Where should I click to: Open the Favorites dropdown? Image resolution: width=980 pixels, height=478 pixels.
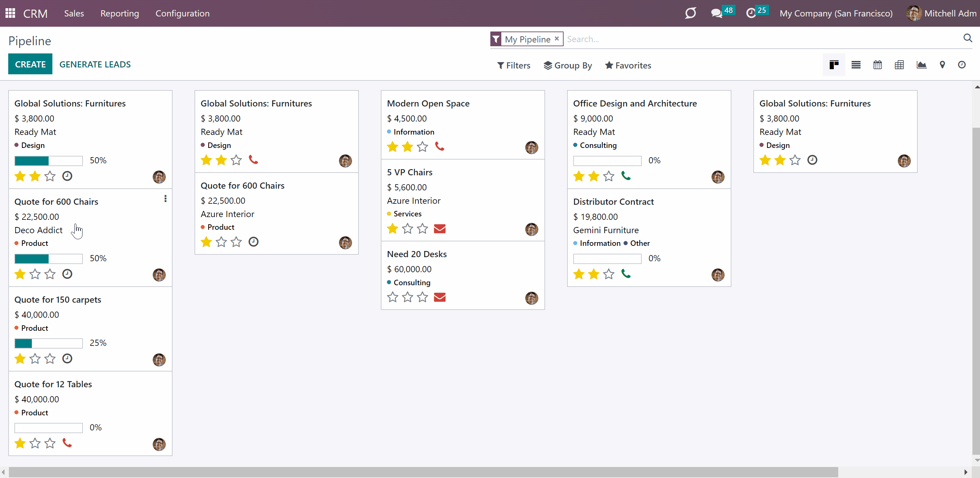(x=628, y=65)
